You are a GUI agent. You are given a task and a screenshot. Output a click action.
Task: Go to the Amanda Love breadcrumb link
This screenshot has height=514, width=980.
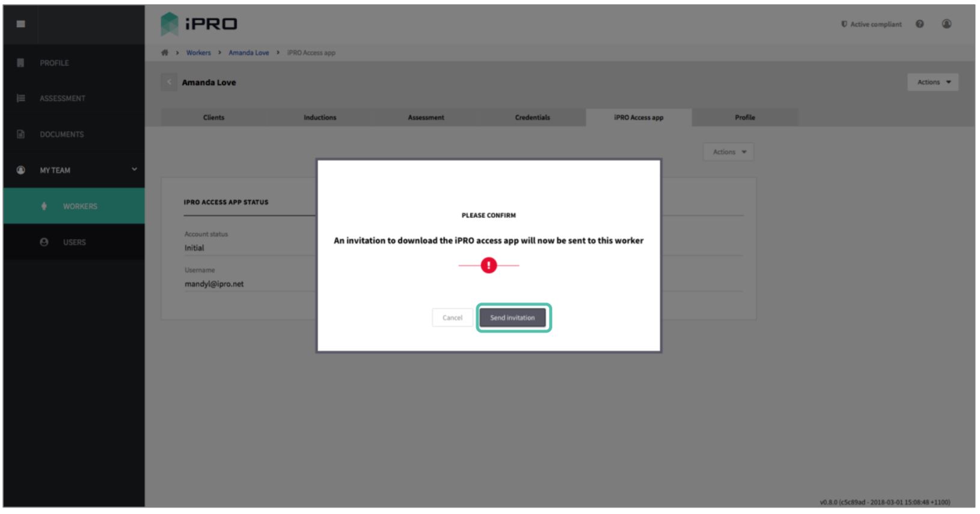pos(249,53)
